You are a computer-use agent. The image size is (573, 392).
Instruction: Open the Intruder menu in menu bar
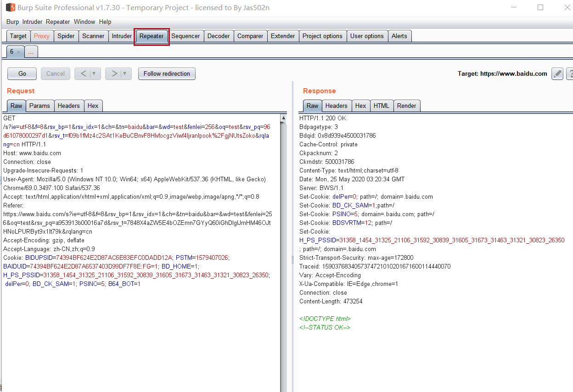click(32, 22)
